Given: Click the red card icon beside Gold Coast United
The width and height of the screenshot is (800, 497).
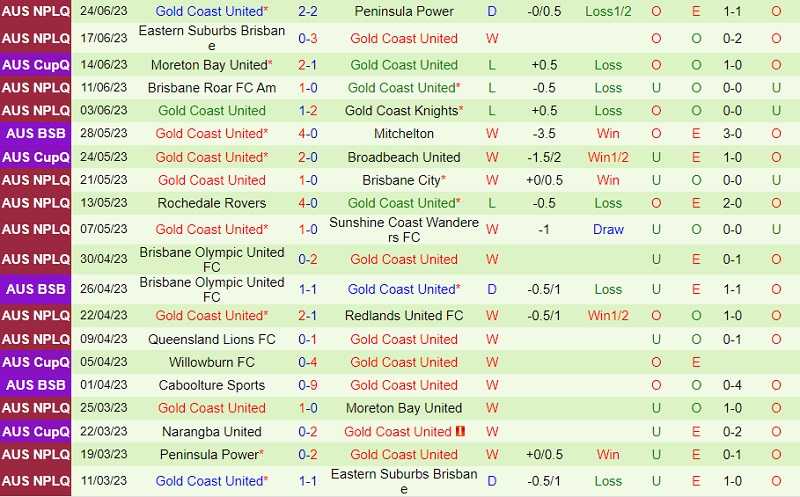Looking at the screenshot, I should click(461, 432).
